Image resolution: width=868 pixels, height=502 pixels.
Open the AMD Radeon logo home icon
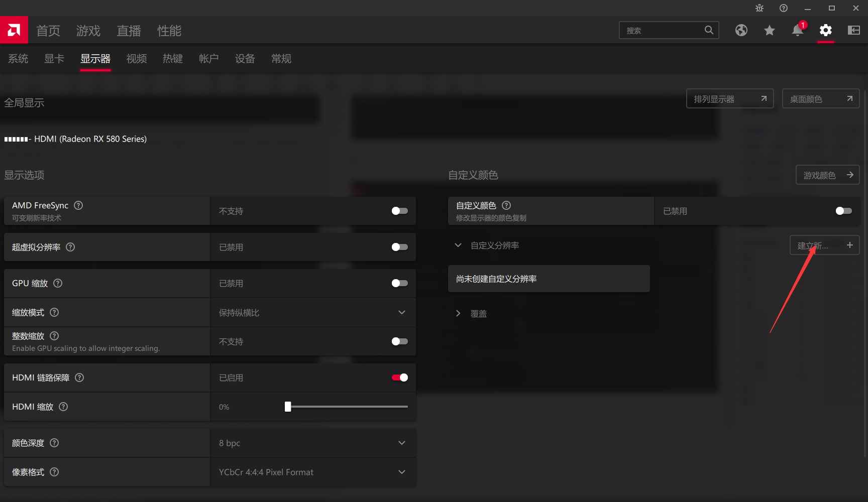tap(14, 30)
